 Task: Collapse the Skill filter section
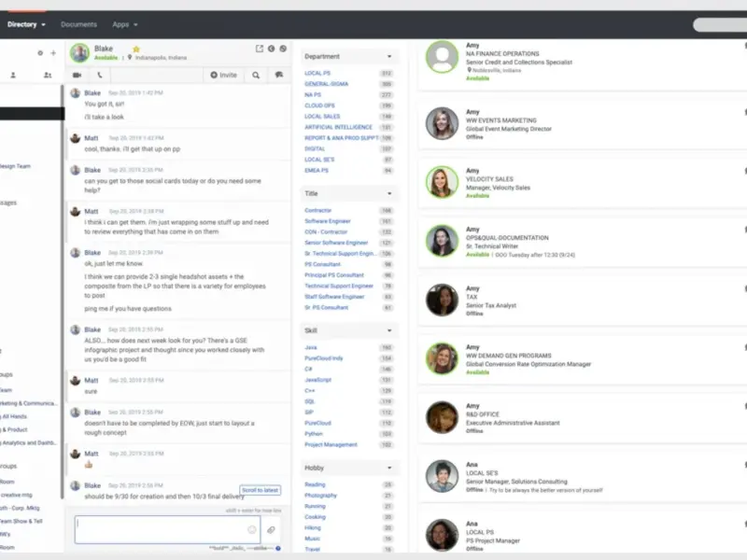click(389, 330)
